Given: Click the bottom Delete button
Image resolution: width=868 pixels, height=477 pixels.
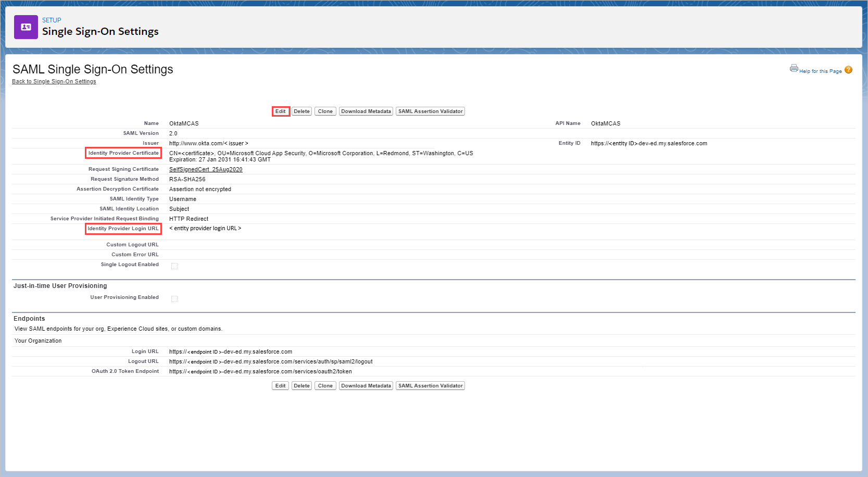Looking at the screenshot, I should point(301,385).
